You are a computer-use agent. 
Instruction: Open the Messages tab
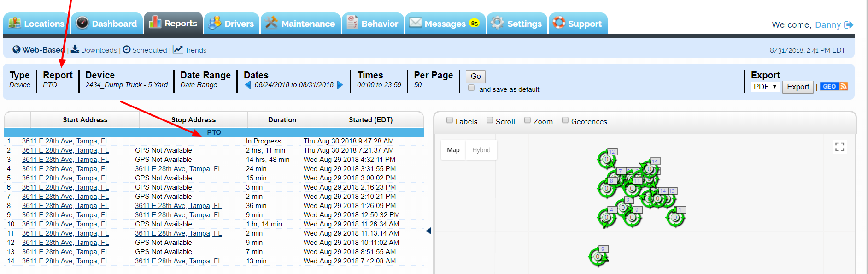point(445,24)
